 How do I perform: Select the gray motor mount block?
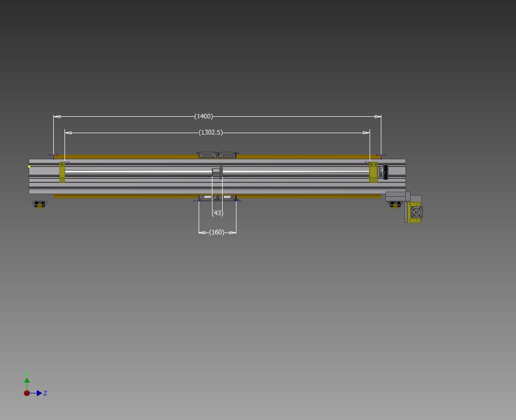397,196
